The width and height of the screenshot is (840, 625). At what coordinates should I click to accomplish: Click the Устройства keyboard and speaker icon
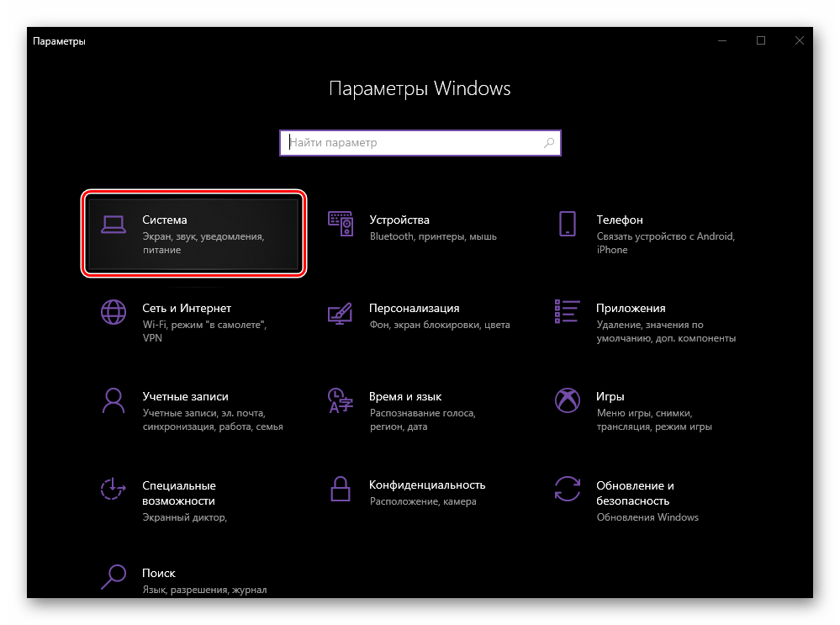(x=341, y=224)
